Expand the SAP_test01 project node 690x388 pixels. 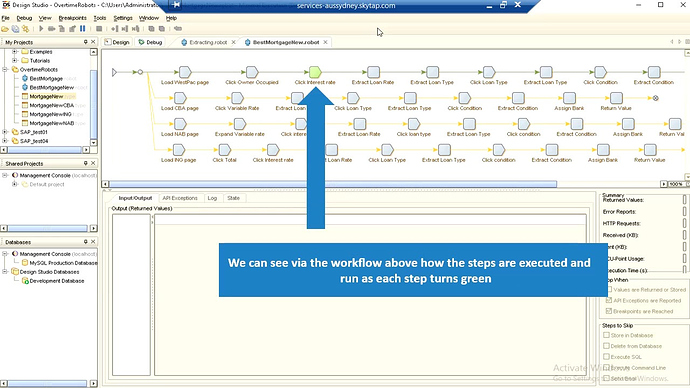[x=5, y=132]
